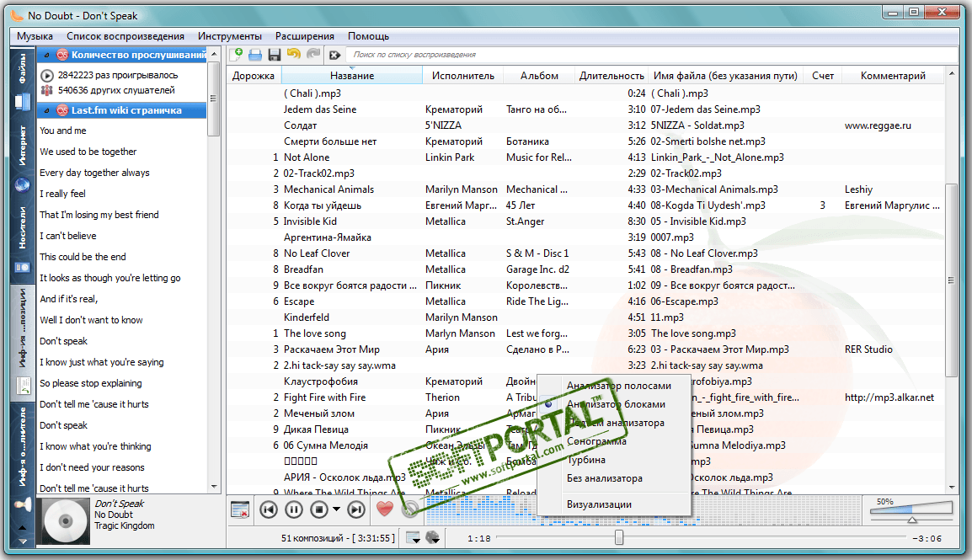Sort by the Исполнитель column header

pyautogui.click(x=463, y=76)
